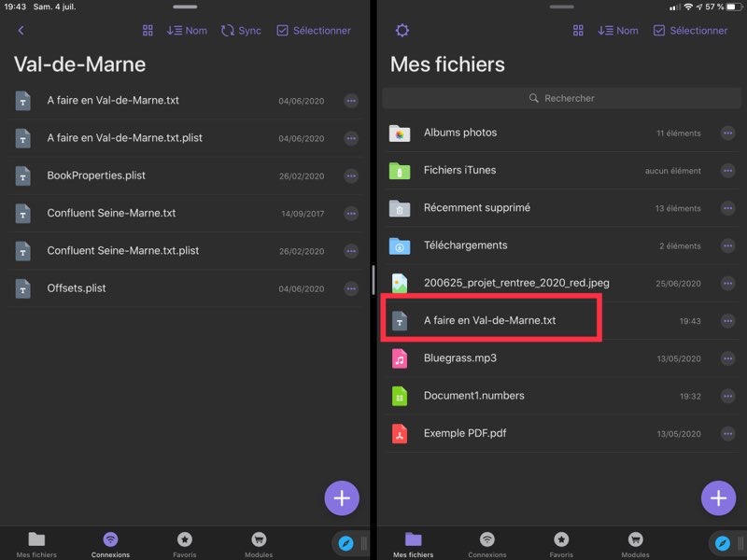The height and width of the screenshot is (560, 747).
Task: Open the Téléchargements folder
Action: pos(465,245)
